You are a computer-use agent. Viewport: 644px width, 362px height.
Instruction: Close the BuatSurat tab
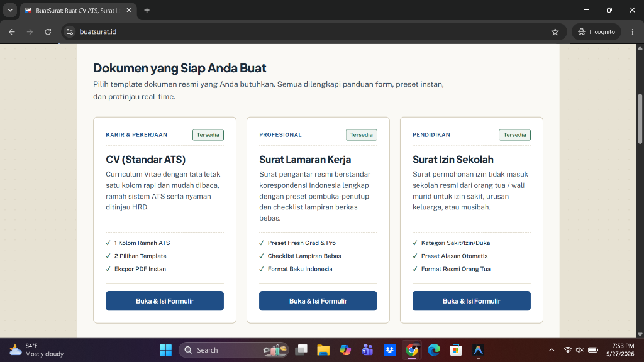pyautogui.click(x=128, y=10)
